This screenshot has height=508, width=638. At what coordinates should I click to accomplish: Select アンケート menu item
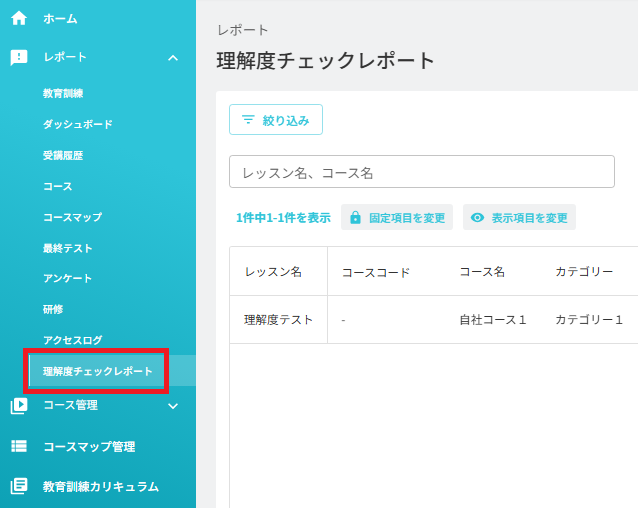(x=68, y=278)
